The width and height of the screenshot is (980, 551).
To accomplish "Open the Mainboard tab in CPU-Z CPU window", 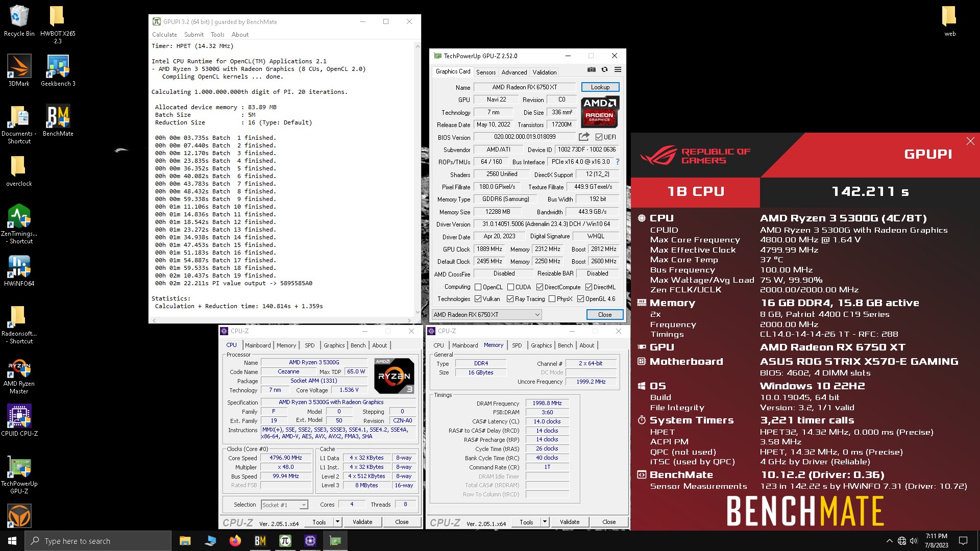I will (258, 345).
